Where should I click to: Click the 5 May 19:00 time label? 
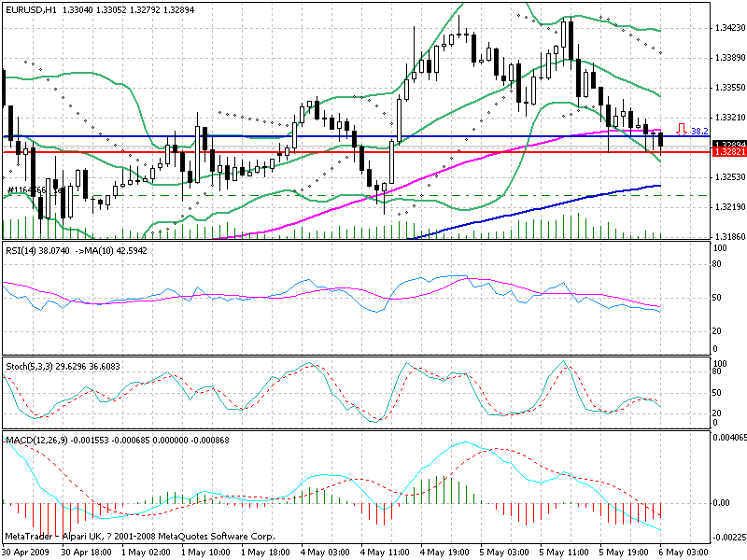tap(624, 553)
